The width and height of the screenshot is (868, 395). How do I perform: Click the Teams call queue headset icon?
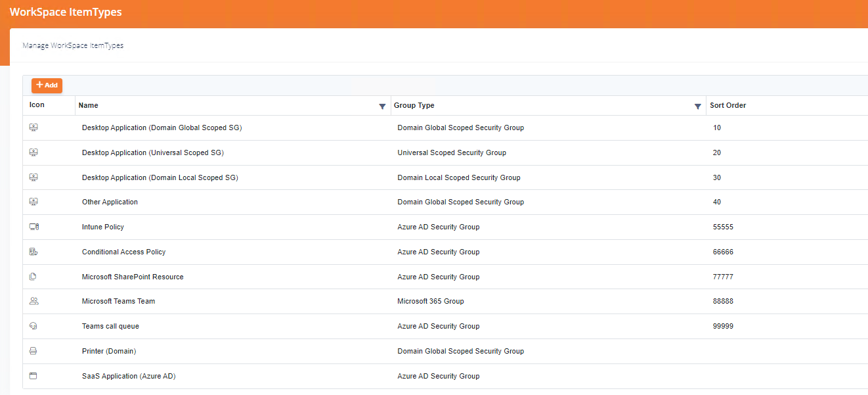click(33, 326)
